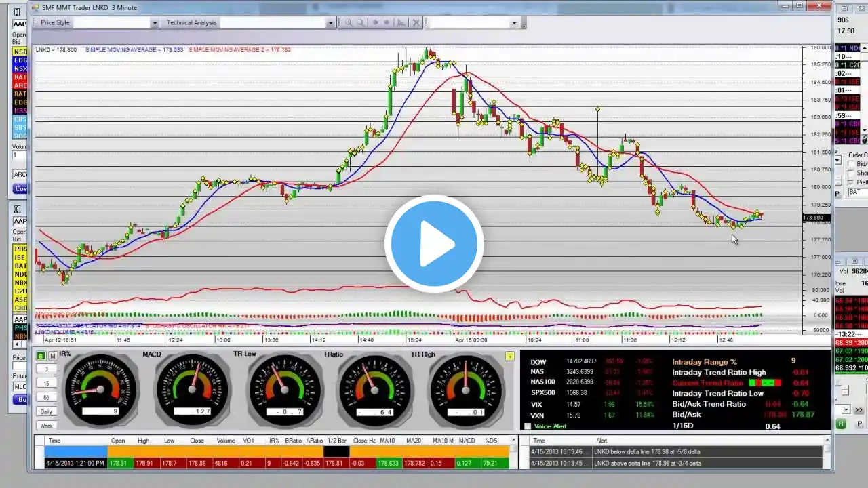Click the NAS100 index row label
This screenshot has height=488, width=868.
542,382
